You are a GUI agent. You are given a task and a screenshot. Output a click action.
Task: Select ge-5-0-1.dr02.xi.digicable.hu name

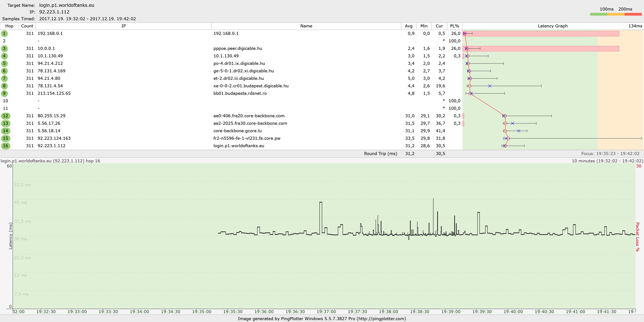coord(244,71)
